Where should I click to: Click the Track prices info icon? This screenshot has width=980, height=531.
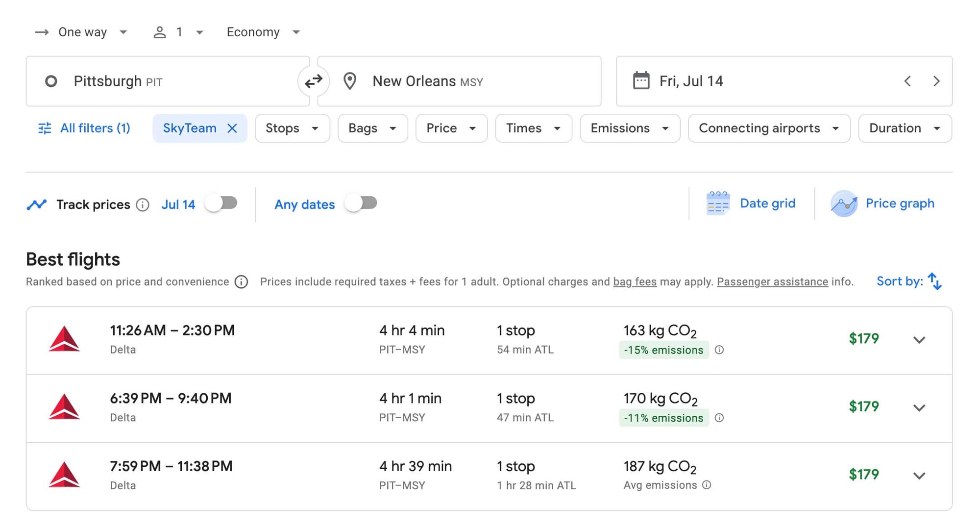pos(142,205)
